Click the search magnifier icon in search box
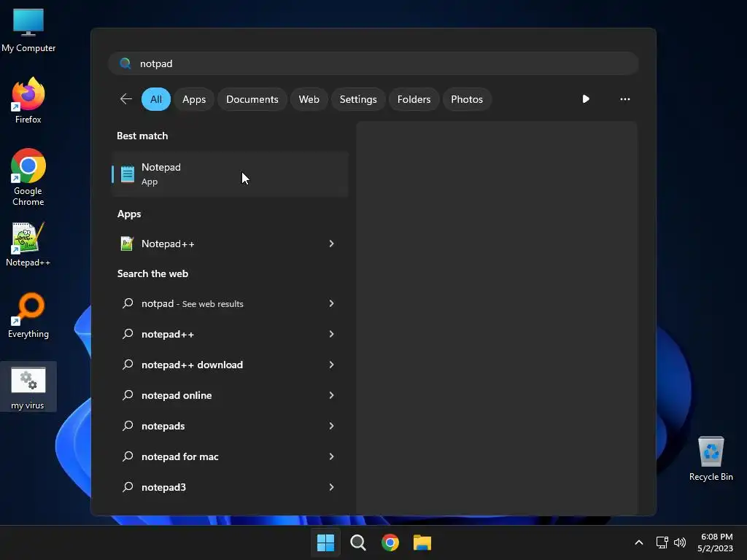The image size is (747, 560). (x=125, y=63)
